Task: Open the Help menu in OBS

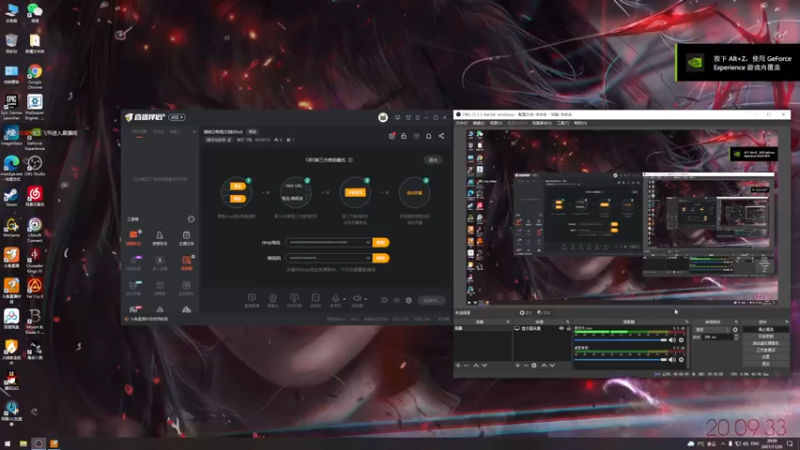Action: pyautogui.click(x=580, y=123)
